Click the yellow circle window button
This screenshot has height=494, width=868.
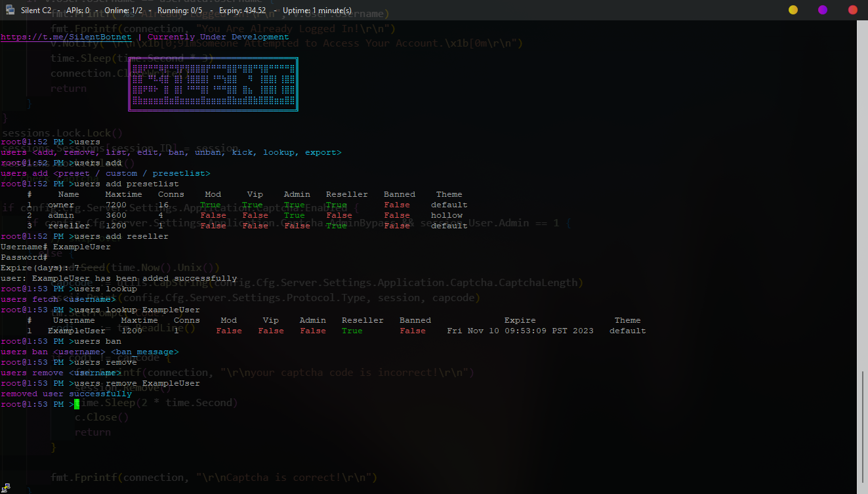pyautogui.click(x=793, y=10)
